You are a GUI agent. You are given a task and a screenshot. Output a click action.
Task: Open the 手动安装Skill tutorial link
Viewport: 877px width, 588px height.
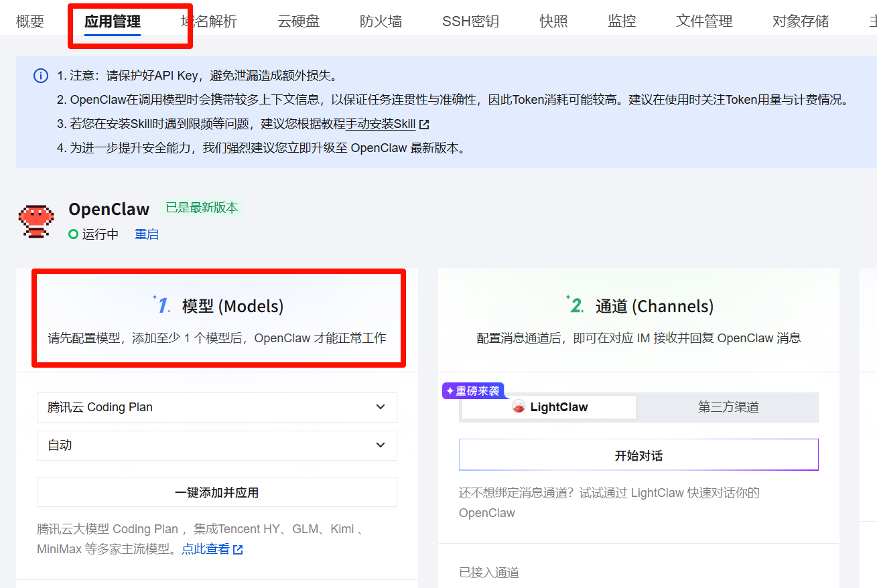coord(380,124)
